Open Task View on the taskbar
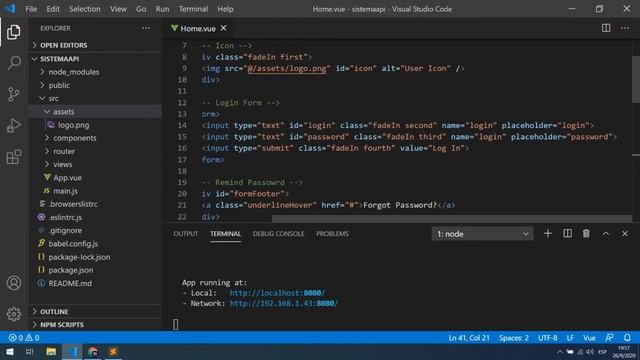This screenshot has width=640, height=360. 29,351
